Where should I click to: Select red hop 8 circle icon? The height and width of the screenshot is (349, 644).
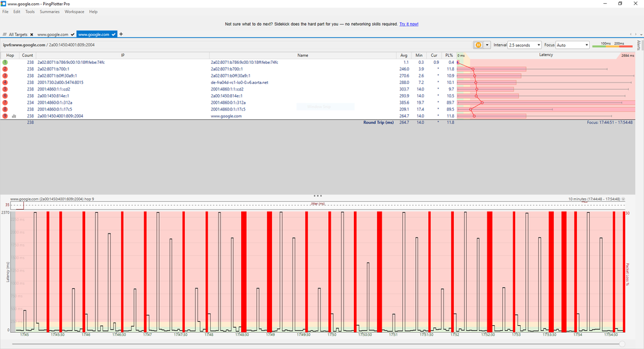[5, 110]
